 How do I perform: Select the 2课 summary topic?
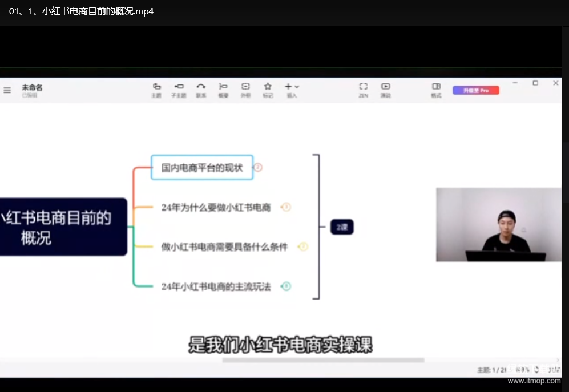tap(342, 227)
